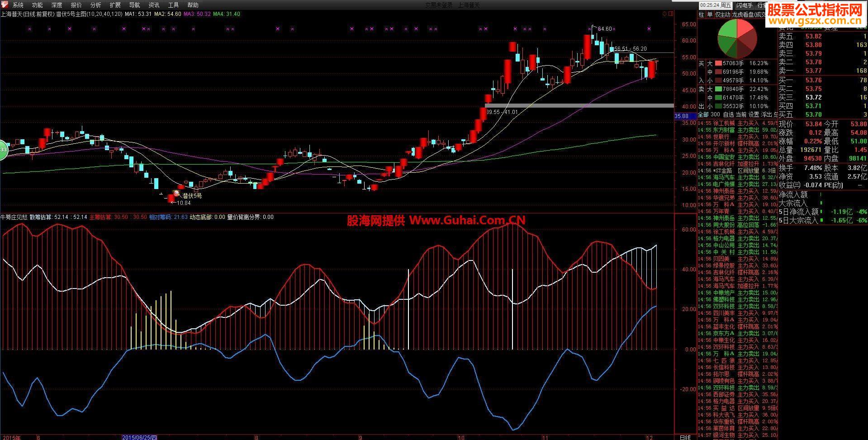Click the 00:25:24 周五 clock display
The width and height of the screenshot is (868, 440).
716,5
